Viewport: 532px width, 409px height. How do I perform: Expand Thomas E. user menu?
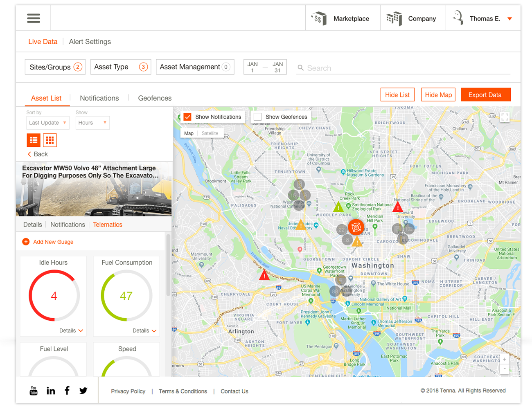tap(509, 19)
